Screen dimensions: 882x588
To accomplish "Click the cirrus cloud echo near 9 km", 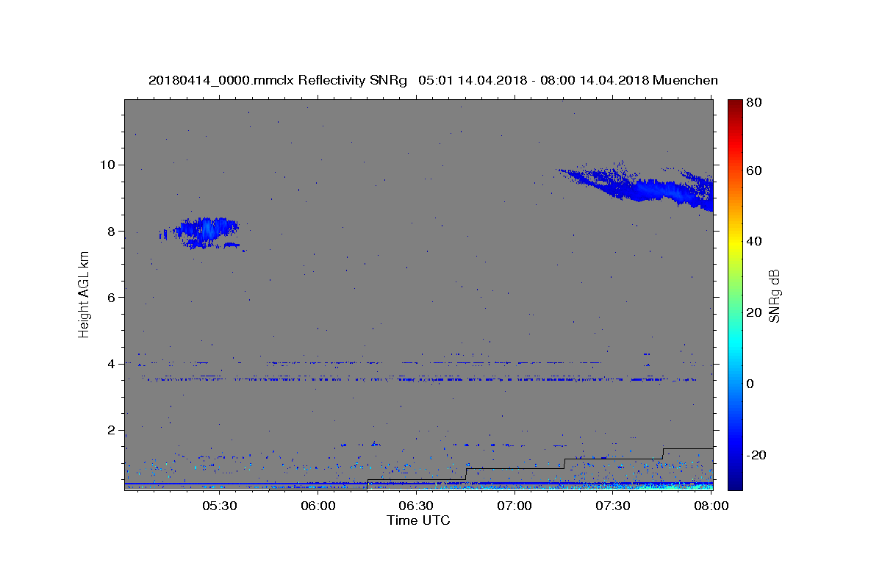I will click(x=638, y=187).
